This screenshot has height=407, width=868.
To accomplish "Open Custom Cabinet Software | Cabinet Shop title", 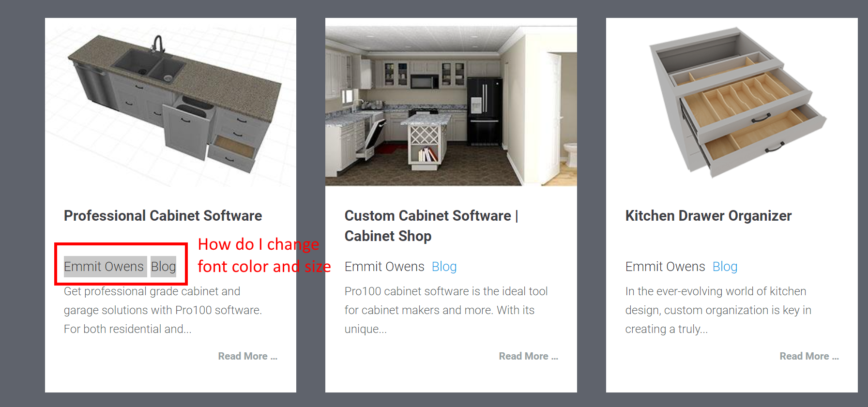I will 431,226.
